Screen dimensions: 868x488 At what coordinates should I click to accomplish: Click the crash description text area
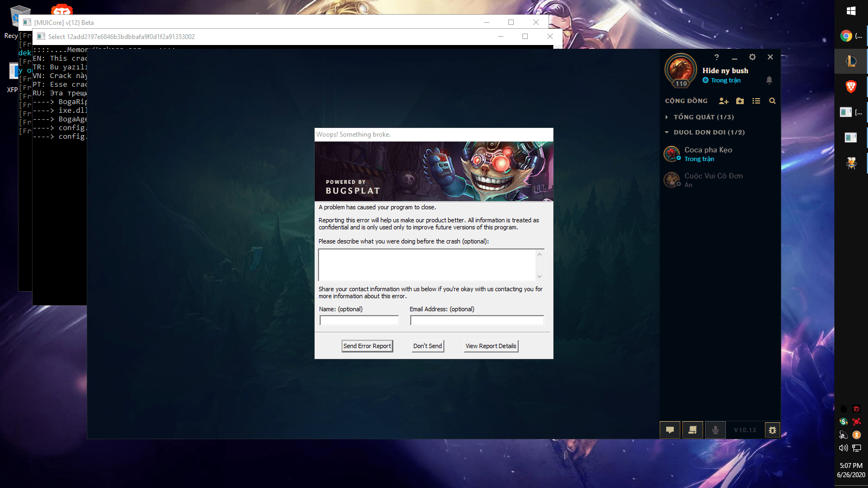427,265
